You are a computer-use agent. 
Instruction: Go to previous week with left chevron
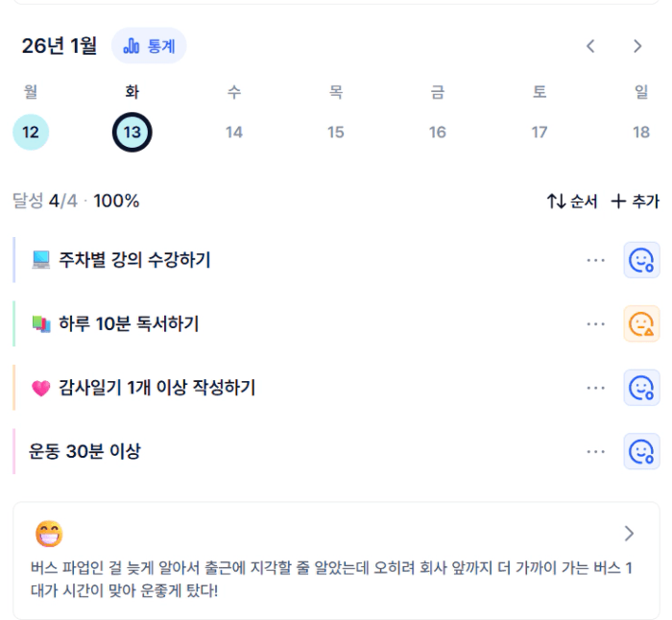pyautogui.click(x=591, y=46)
